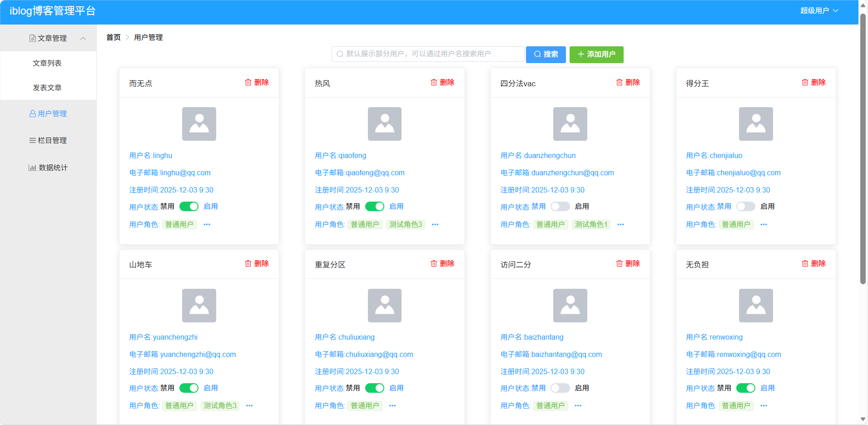Click the green 测试角色3 role tag on chuliuxiang

[x=220, y=405]
